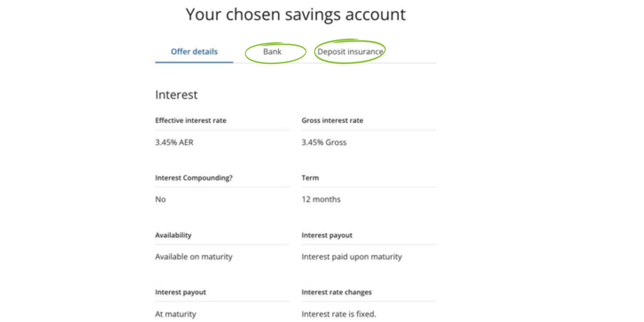Click the Your chosen savings account title
The height and width of the screenshot is (322, 644).
296,14
